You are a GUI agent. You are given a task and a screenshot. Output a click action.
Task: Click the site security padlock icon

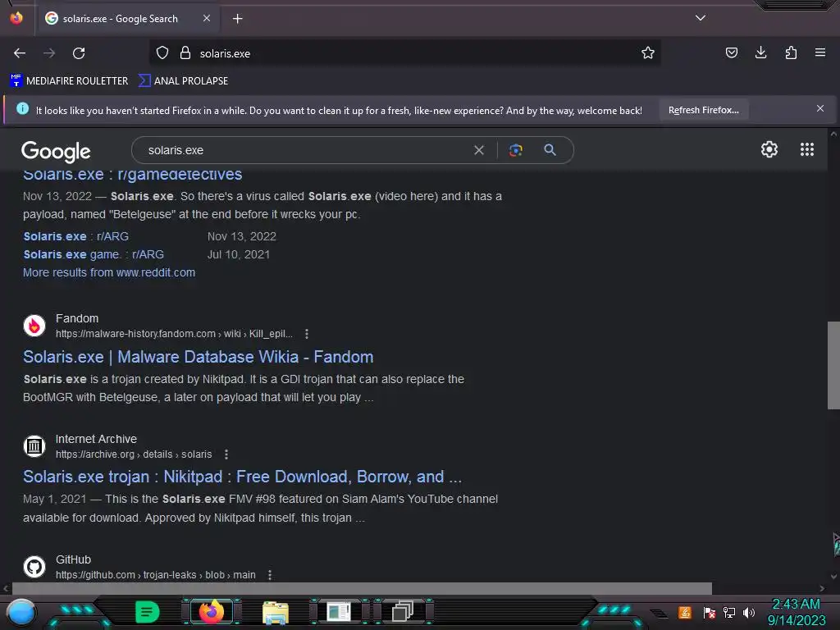point(185,53)
